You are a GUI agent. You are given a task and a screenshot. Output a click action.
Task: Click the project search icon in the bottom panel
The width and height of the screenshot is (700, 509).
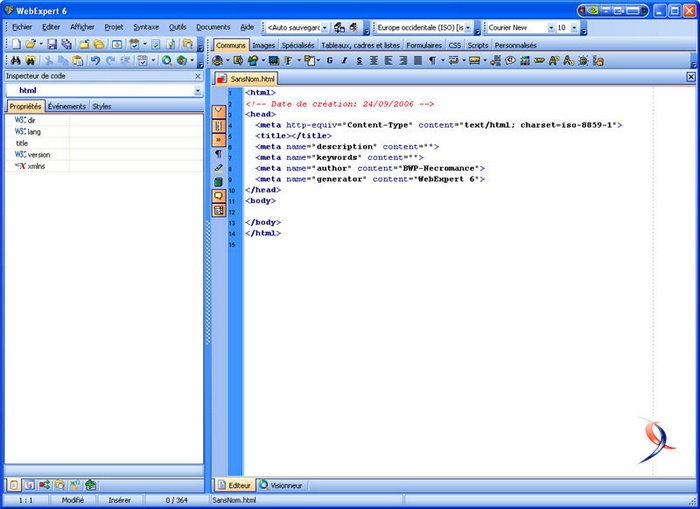pyautogui.click(x=60, y=485)
